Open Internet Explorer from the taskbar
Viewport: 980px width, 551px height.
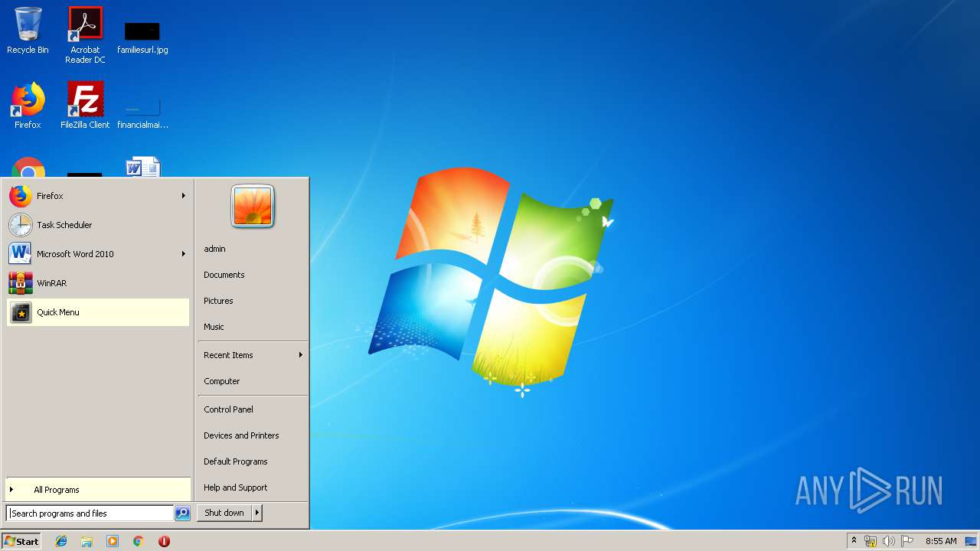61,541
